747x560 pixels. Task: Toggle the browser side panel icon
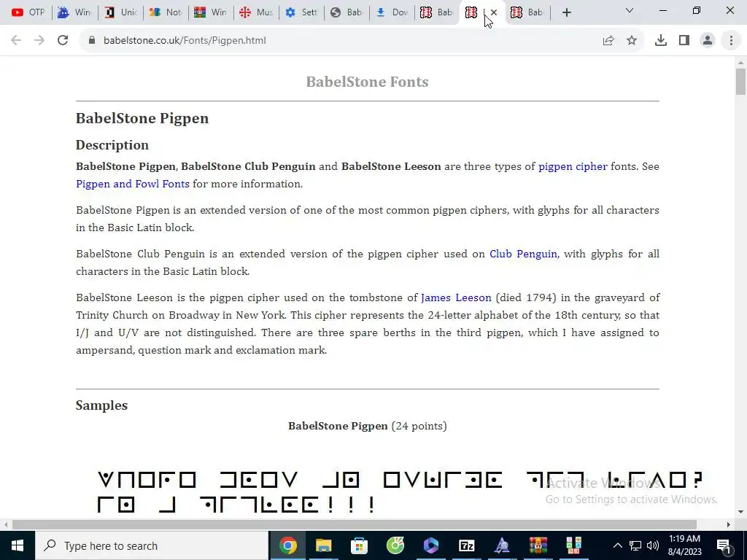click(x=684, y=41)
